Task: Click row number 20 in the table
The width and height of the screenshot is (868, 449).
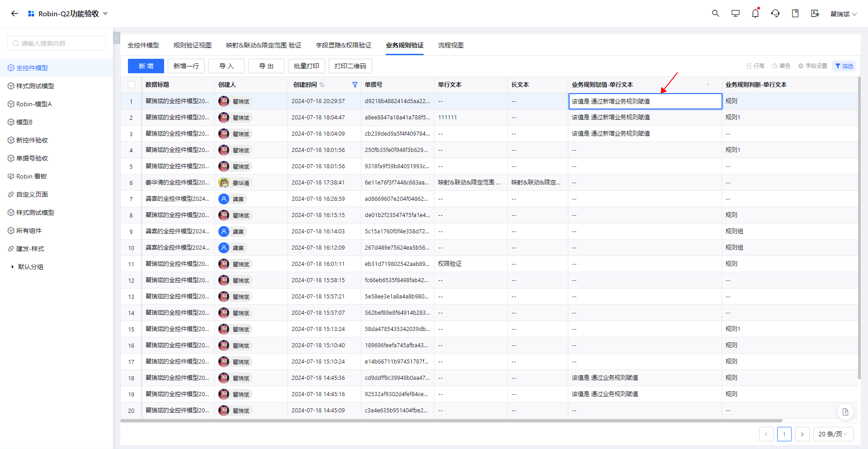Action: 131,411
